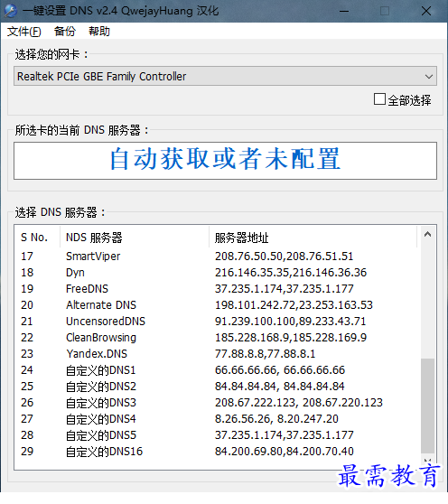Click address 84.200.69.80,84.200.70.40
This screenshot has width=448, height=504.
pos(285,452)
